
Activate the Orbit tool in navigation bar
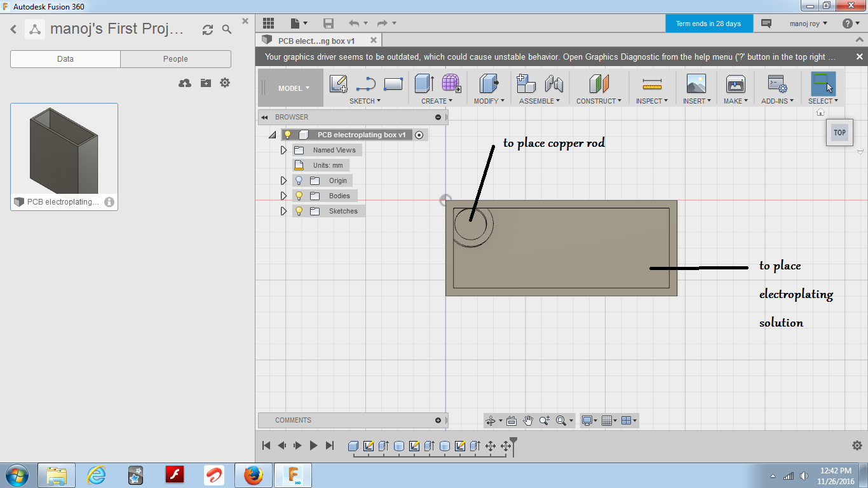491,420
